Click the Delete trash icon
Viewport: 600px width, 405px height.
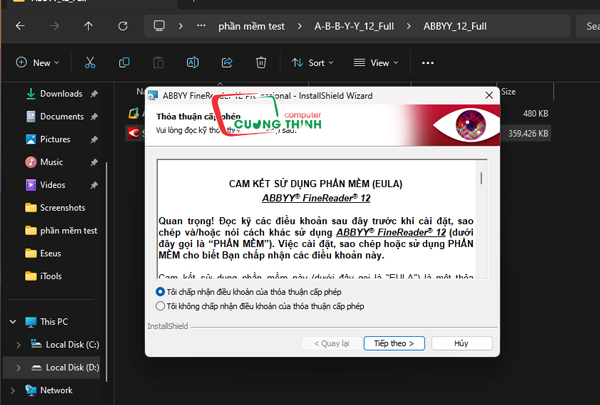pyautogui.click(x=261, y=62)
